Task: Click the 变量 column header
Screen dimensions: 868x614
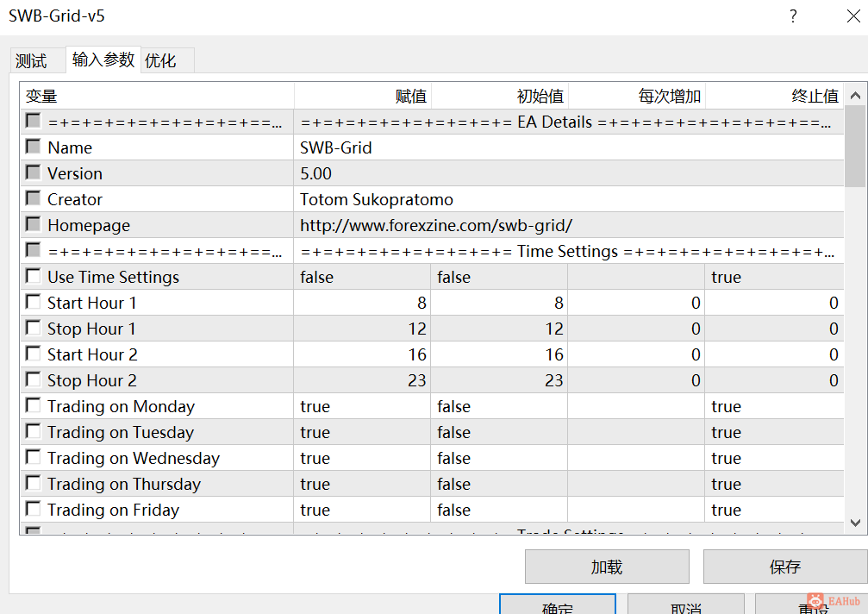Action: tap(157, 96)
